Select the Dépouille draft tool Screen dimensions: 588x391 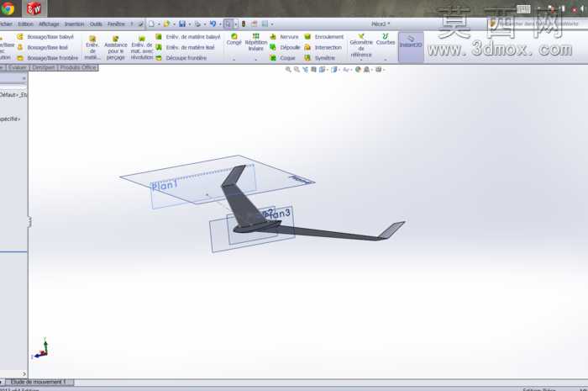tap(285, 47)
